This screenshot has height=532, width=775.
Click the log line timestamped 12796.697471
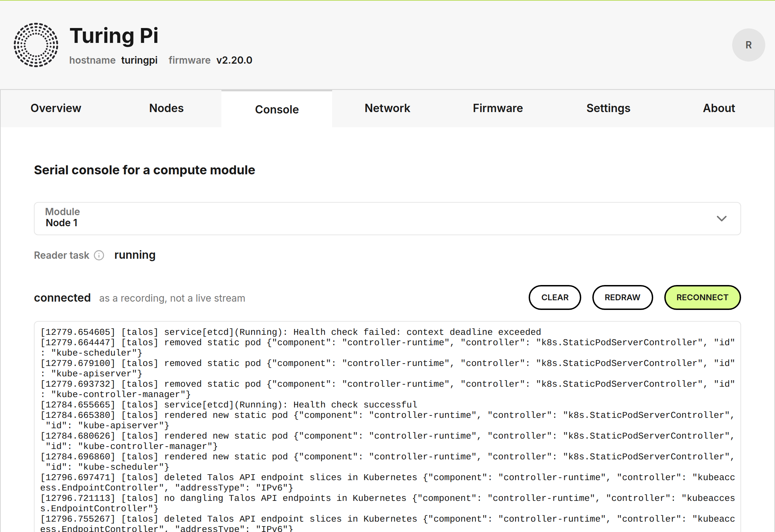coord(387,483)
